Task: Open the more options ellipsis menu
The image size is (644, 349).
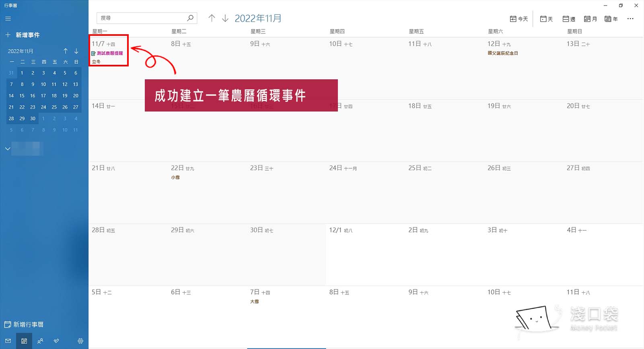Action: point(630,19)
